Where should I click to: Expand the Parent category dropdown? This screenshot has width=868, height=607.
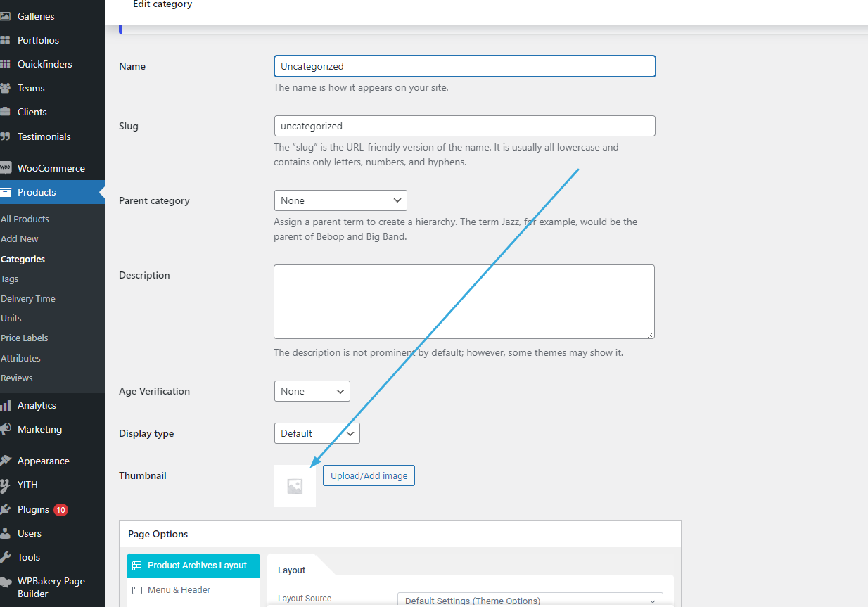coord(340,200)
